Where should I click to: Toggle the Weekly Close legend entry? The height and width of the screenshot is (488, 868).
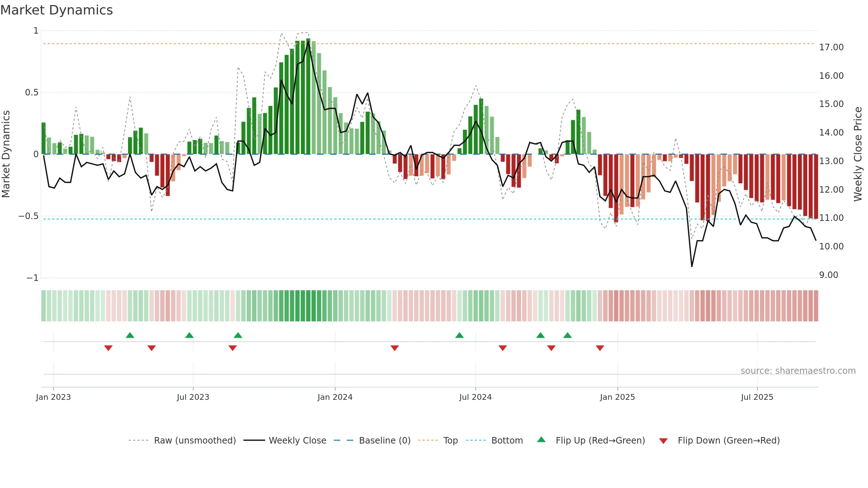point(285,440)
